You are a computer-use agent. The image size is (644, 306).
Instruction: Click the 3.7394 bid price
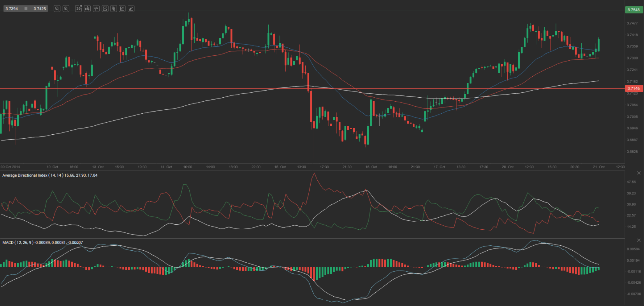click(x=12, y=9)
